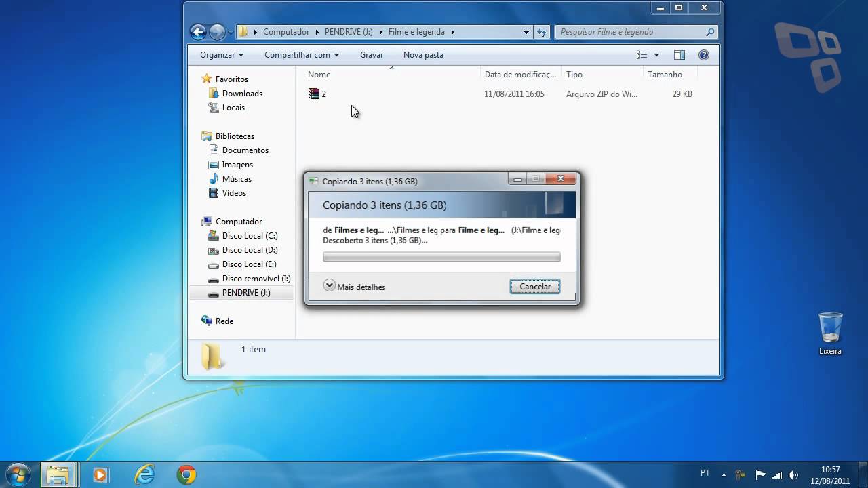Select PENDRIVE (J:) in the navigation pane
Viewport: 868px width, 488px height.
point(246,293)
